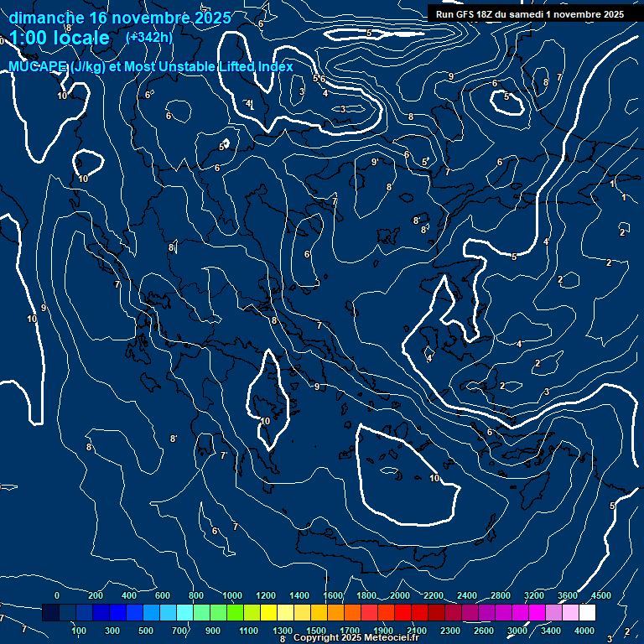Click the '(+342h)' forecast offset text
Screen dimensions: 644x644
click(149, 38)
